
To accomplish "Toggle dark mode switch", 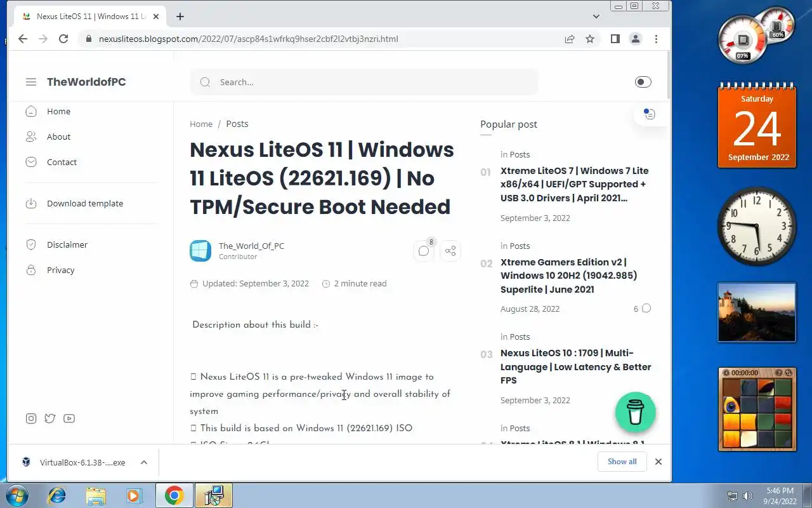I will coord(643,82).
